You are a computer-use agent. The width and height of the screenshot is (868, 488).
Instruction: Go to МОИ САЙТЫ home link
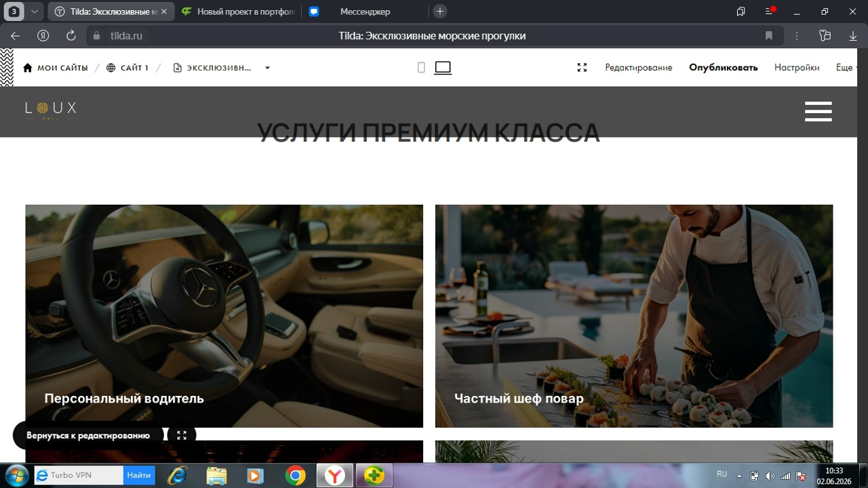coord(56,68)
